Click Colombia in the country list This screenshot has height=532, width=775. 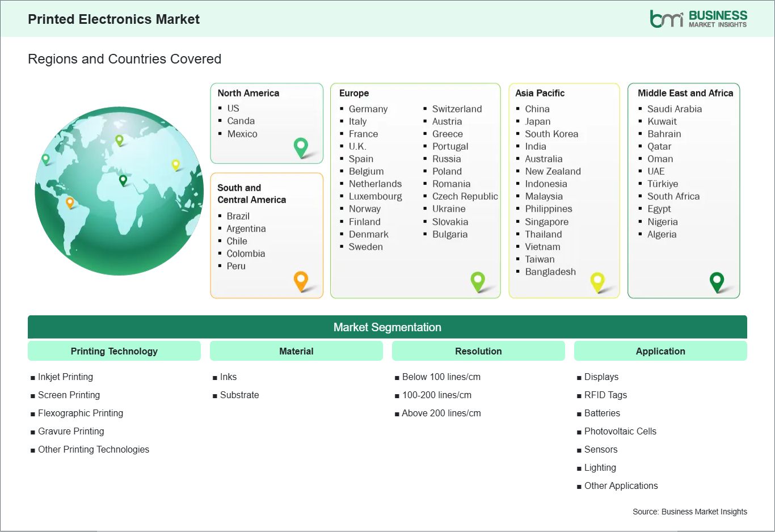[246, 254]
